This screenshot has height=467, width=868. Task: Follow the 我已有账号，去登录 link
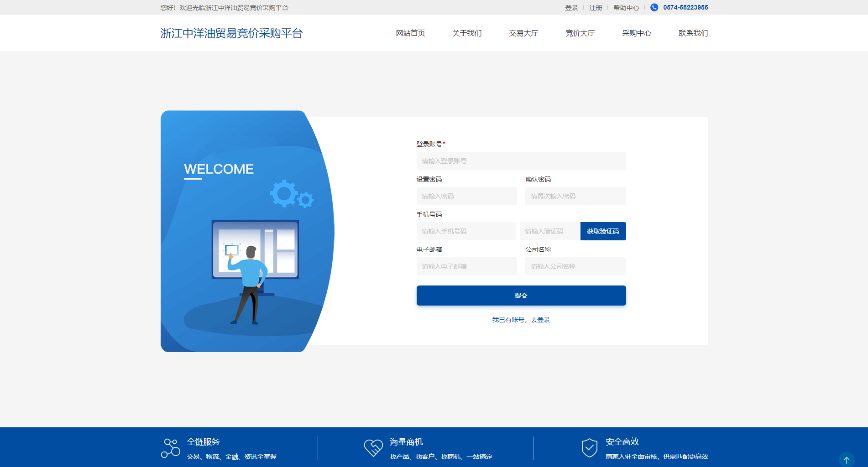pyautogui.click(x=521, y=320)
